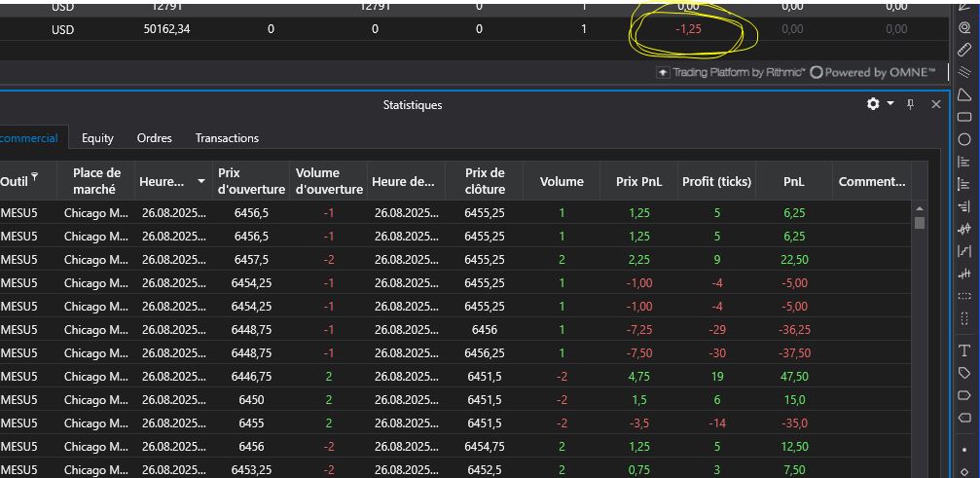This screenshot has width=980, height=478.
Task: Select the ellipse drawing tool
Action: (x=964, y=139)
